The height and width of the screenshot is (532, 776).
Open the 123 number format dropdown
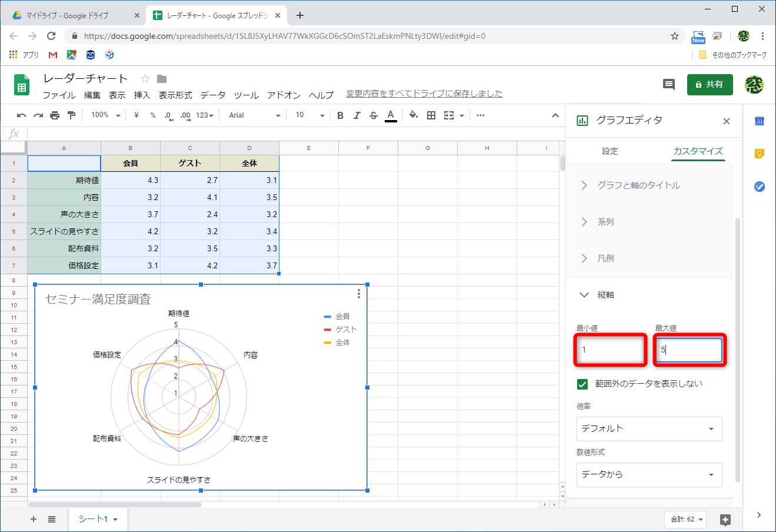pyautogui.click(x=205, y=115)
